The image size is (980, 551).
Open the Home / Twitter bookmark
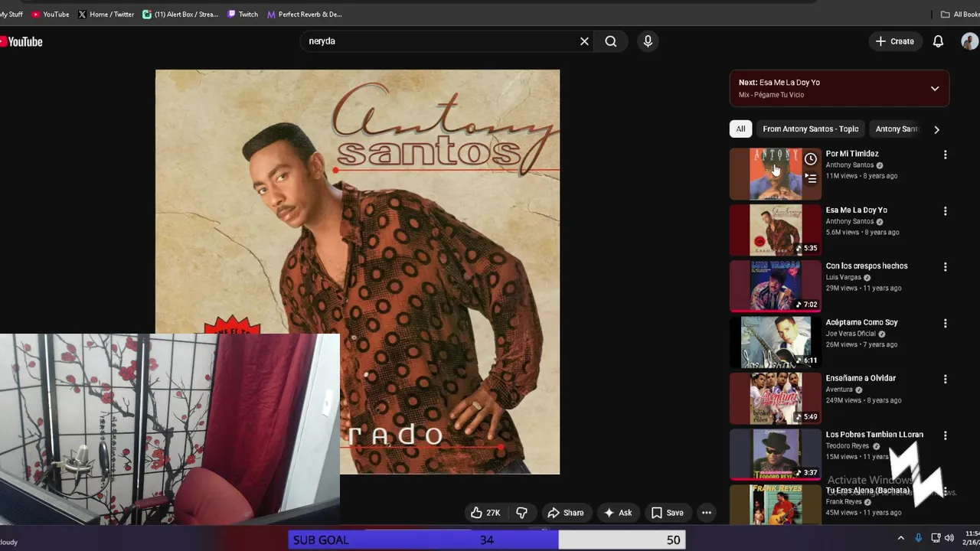106,14
